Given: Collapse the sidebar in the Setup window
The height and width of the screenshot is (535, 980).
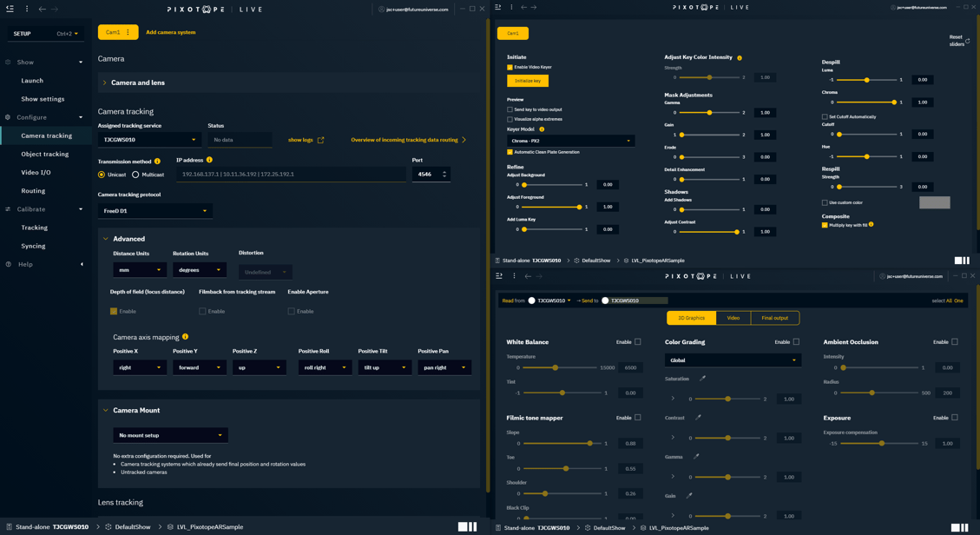Looking at the screenshot, I should (10, 9).
